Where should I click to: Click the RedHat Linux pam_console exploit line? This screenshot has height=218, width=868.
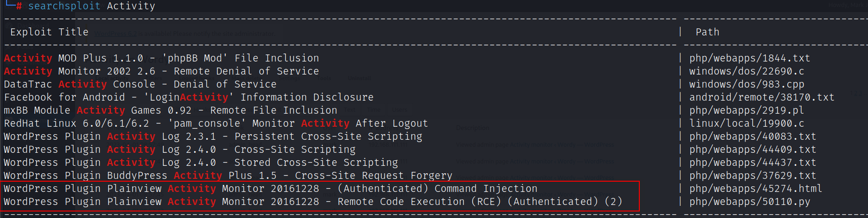tap(216, 123)
